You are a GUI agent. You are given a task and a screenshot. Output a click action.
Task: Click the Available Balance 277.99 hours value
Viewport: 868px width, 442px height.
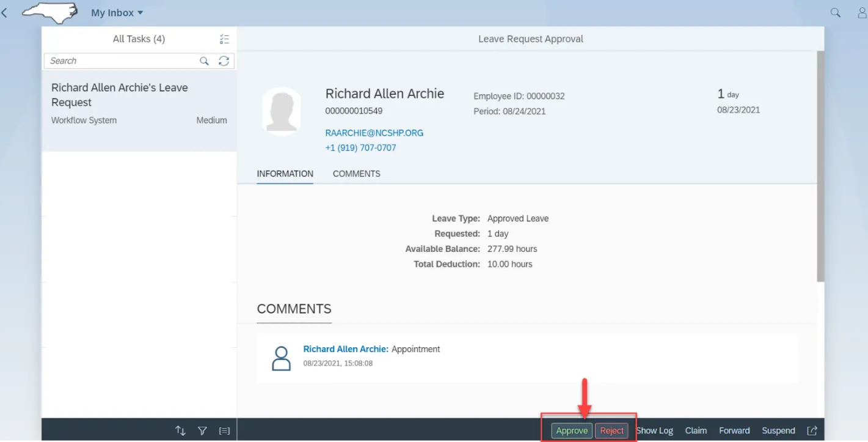[512, 249]
